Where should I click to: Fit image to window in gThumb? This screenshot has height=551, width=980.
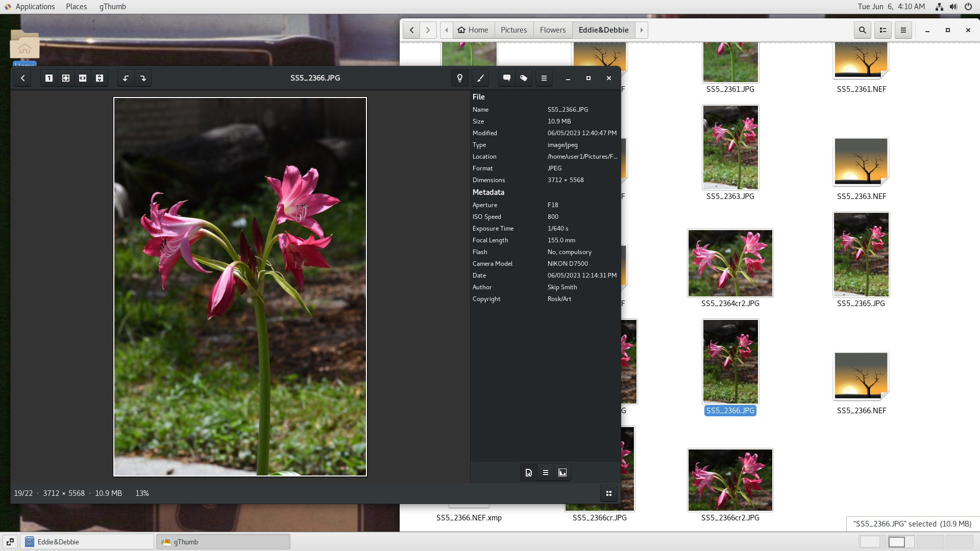tap(66, 78)
